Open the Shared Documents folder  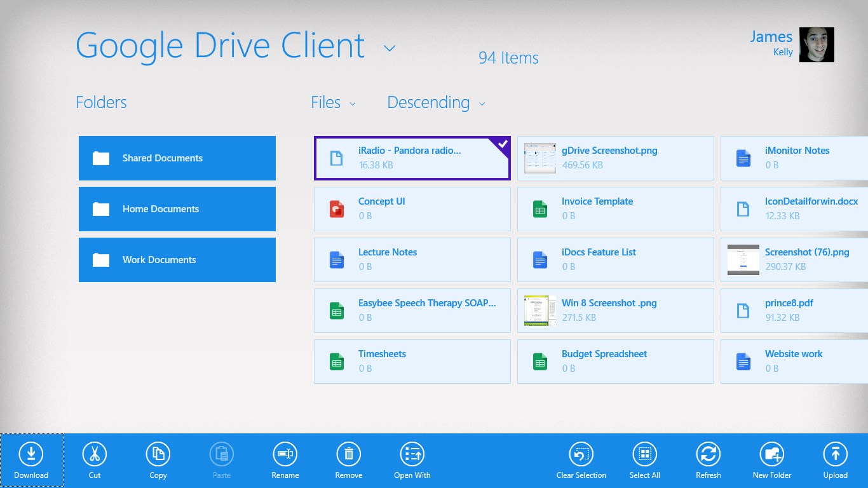point(177,158)
